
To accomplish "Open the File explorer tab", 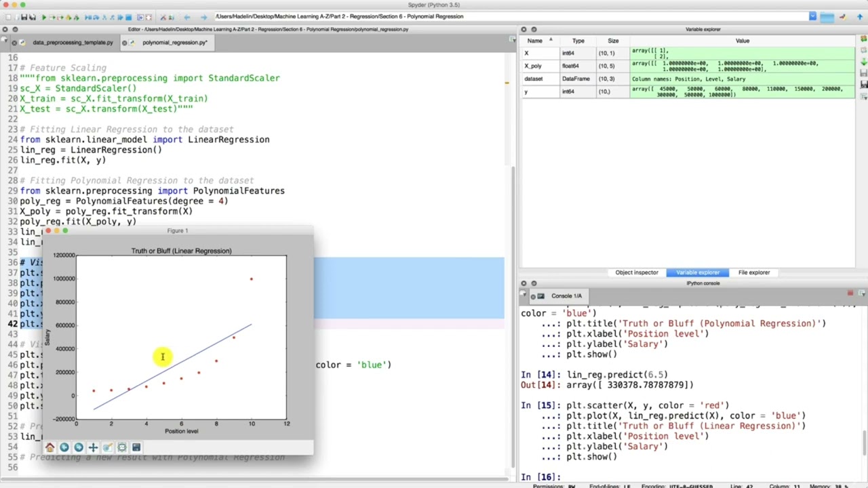I will click(x=754, y=272).
